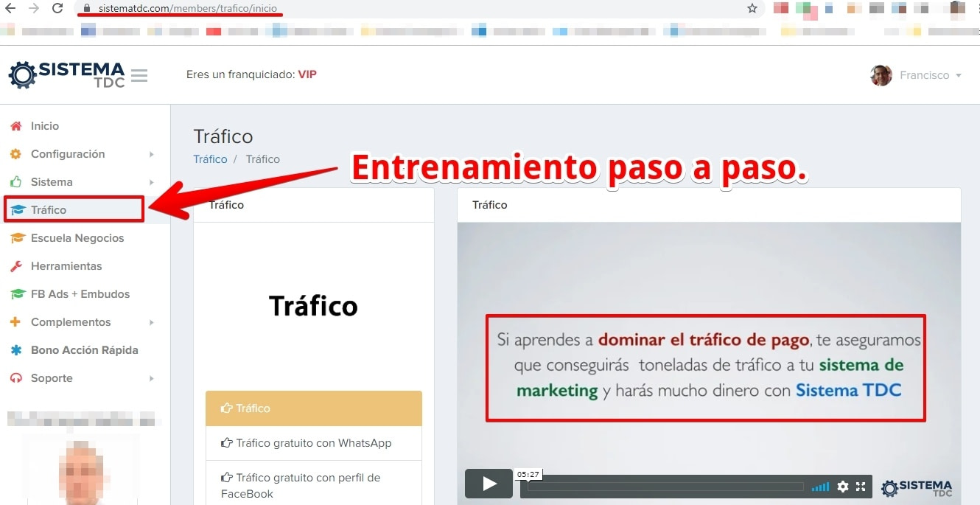This screenshot has width=980, height=505.
Task: Adjust the video volume bars
Action: tap(820, 487)
